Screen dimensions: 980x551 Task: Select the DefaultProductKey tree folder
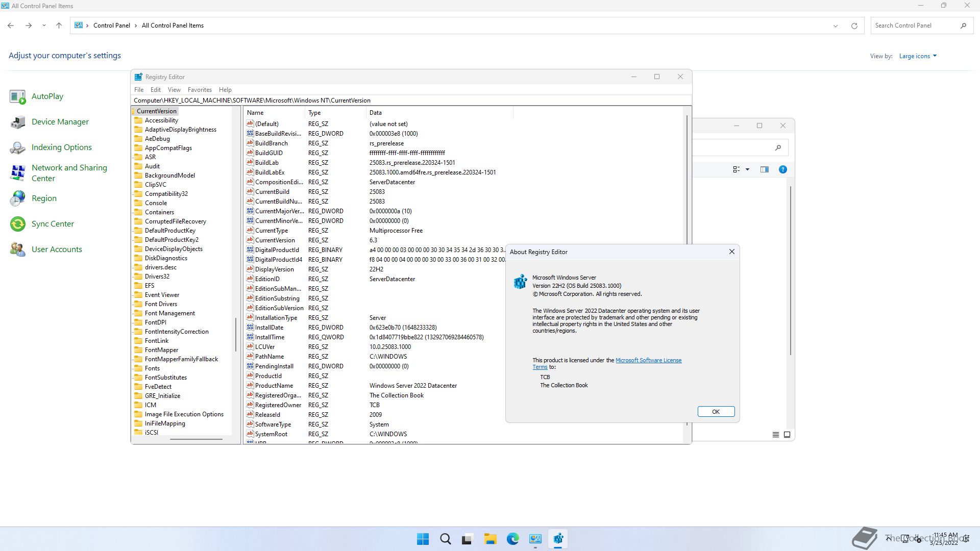click(x=170, y=231)
